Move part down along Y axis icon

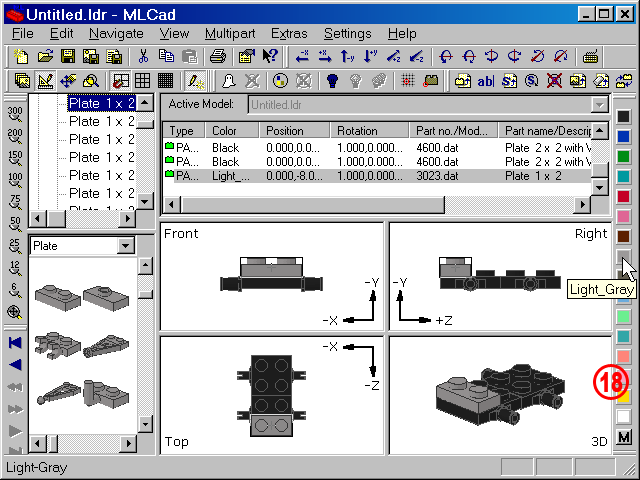pyautogui.click(x=370, y=56)
